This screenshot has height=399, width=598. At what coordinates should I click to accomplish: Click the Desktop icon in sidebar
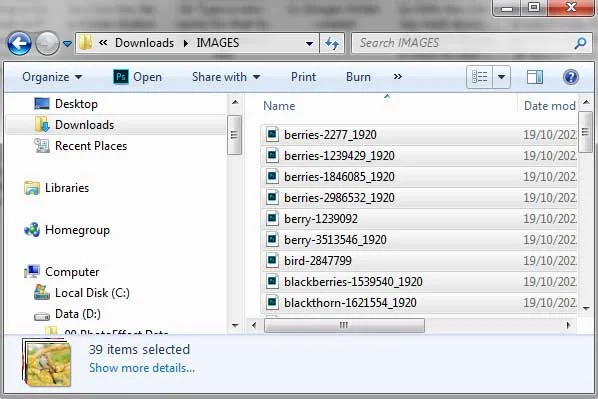pyautogui.click(x=42, y=103)
